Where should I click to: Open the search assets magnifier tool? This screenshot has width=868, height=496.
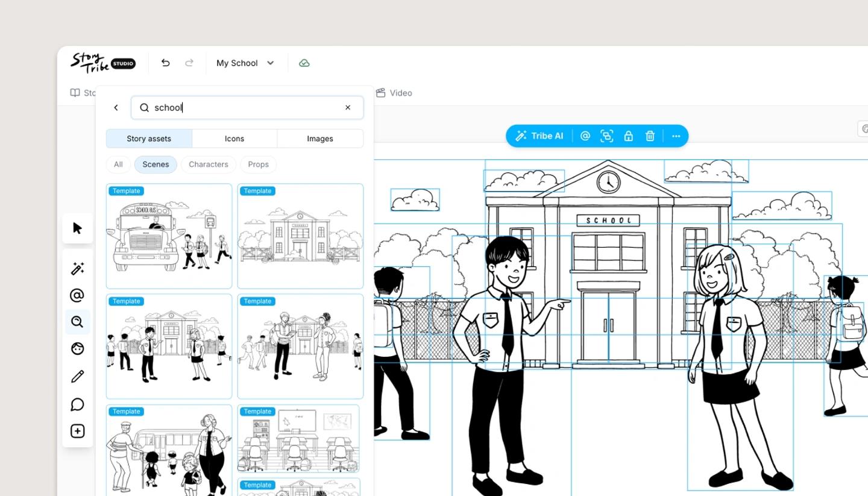click(77, 322)
